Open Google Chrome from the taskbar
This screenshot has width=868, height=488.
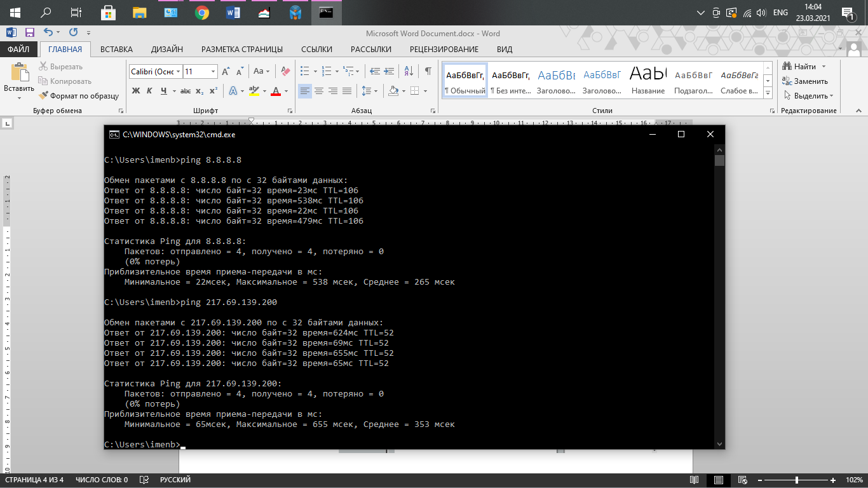202,12
